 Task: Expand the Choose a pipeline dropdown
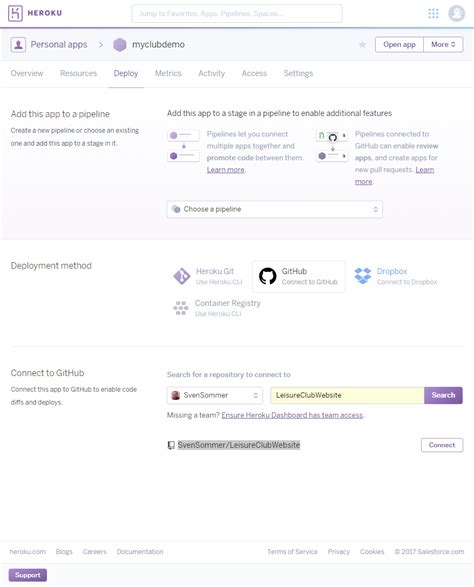click(x=274, y=209)
